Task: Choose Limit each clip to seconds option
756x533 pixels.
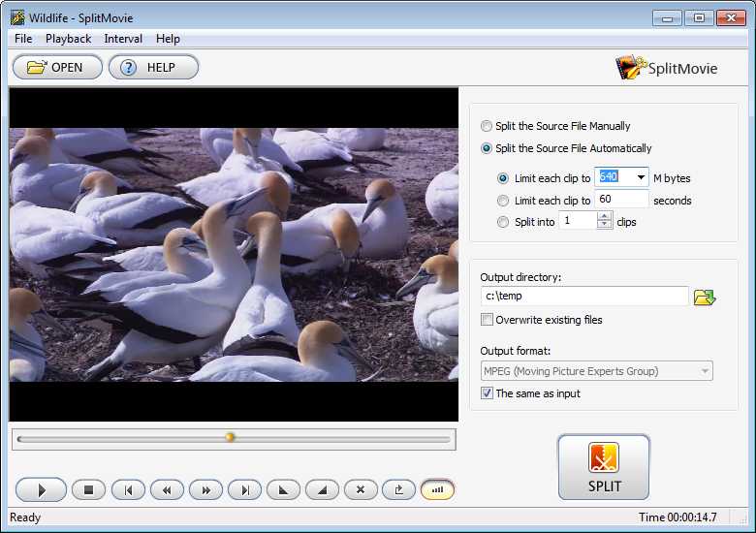Action: (503, 200)
